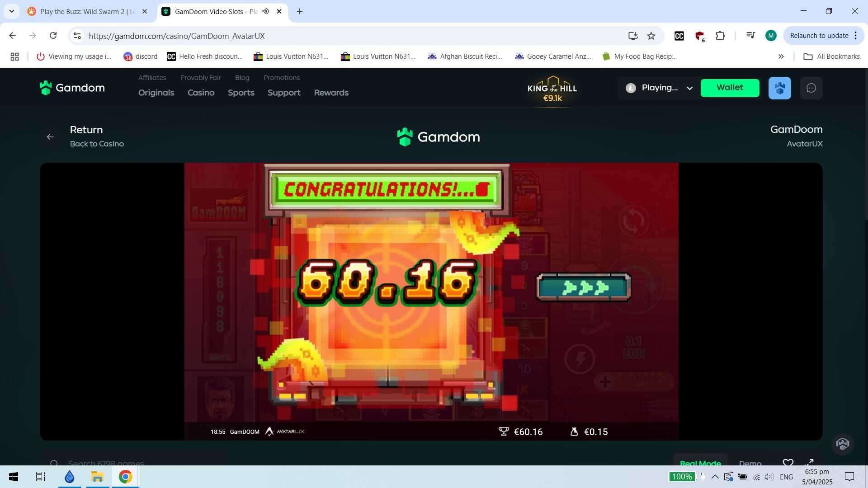Click the support headset icon at bottom right
The width and height of the screenshot is (868, 488).
pos(842,444)
